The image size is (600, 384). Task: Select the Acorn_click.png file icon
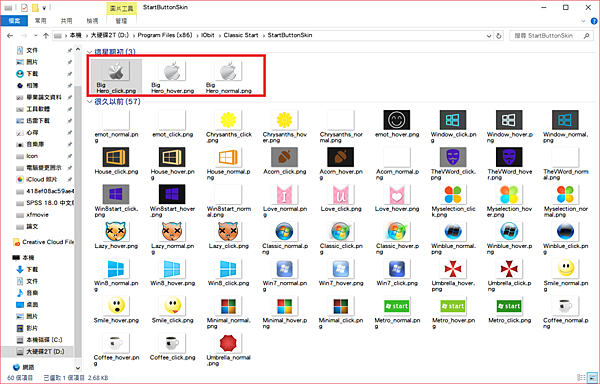point(284,157)
